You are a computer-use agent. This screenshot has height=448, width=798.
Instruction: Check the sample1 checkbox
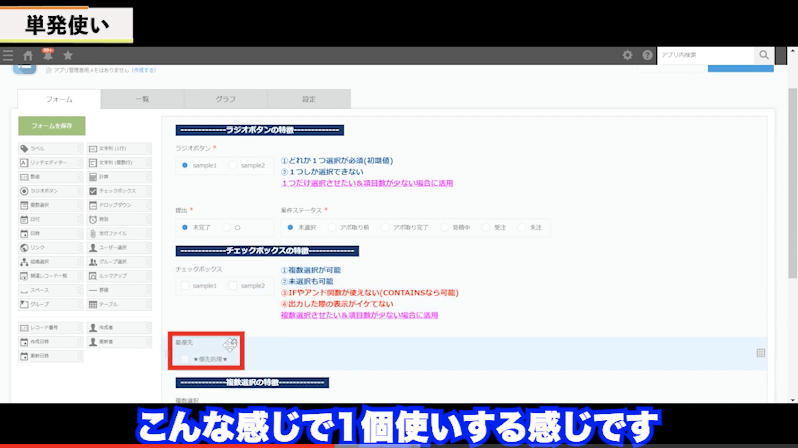click(186, 286)
